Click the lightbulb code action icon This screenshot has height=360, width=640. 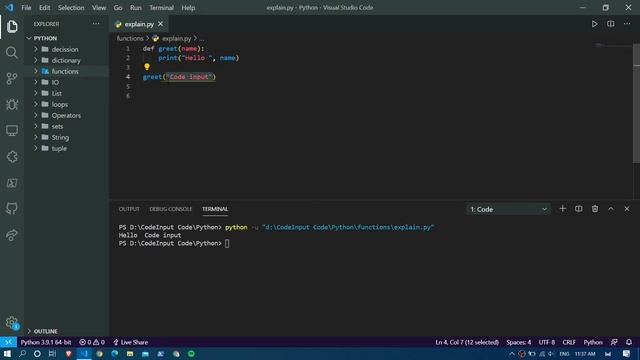click(147, 67)
